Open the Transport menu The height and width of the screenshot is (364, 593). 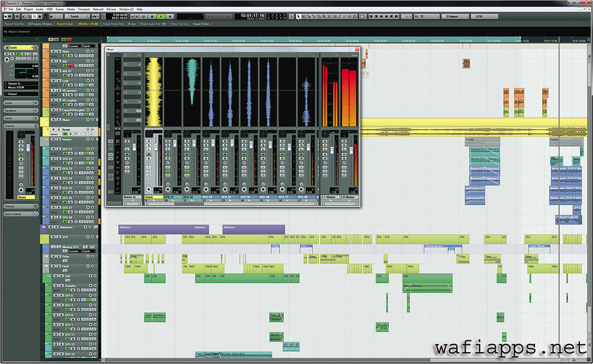coord(84,9)
